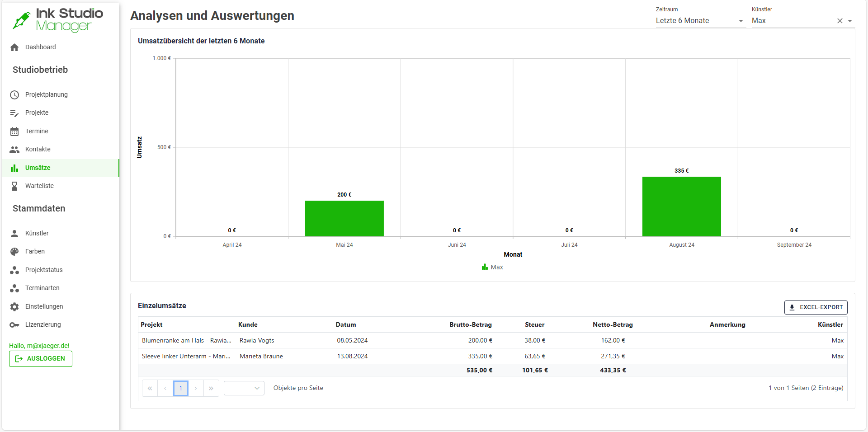Click the Ink Studio Manager logo

58,20
